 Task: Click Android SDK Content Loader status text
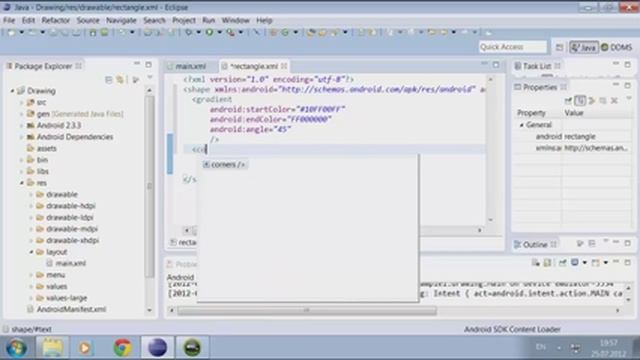click(512, 329)
